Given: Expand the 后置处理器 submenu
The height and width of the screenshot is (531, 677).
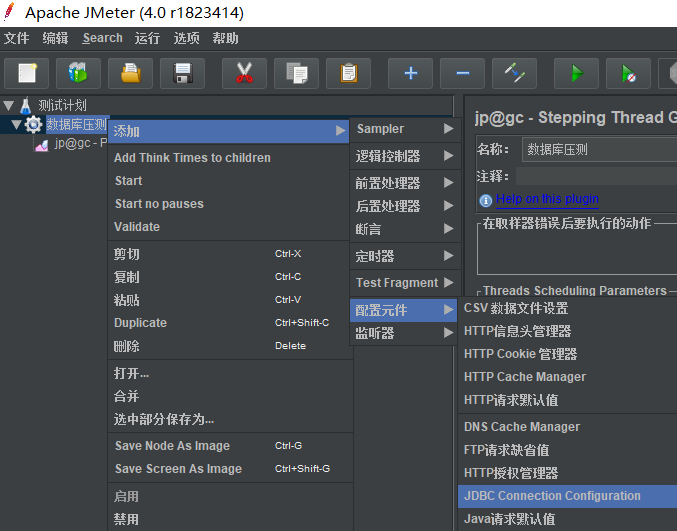Looking at the screenshot, I should pos(405,206).
